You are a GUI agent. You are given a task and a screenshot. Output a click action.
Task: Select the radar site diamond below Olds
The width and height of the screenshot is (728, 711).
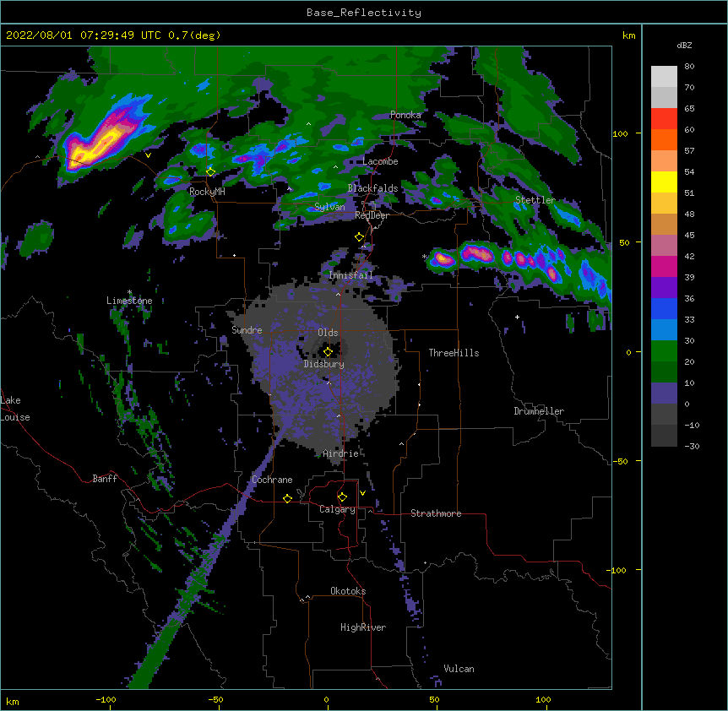pos(328,352)
